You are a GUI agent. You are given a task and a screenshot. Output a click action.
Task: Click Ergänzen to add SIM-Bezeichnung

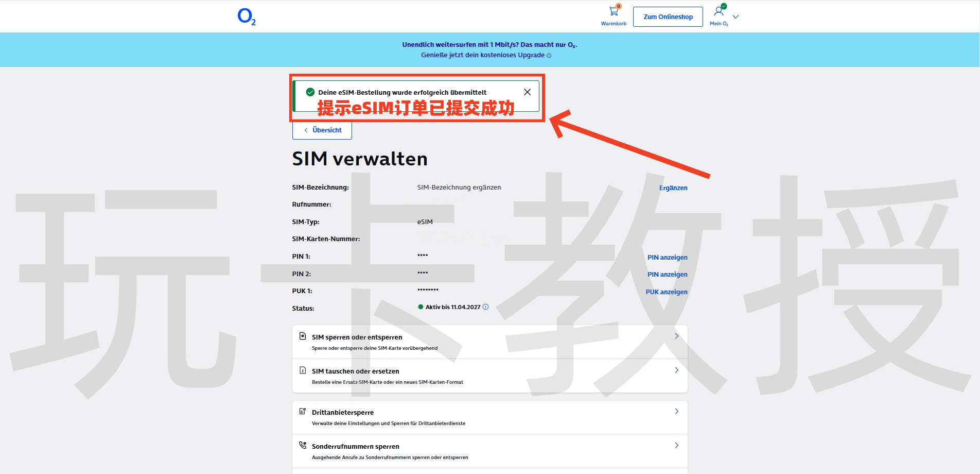[673, 188]
